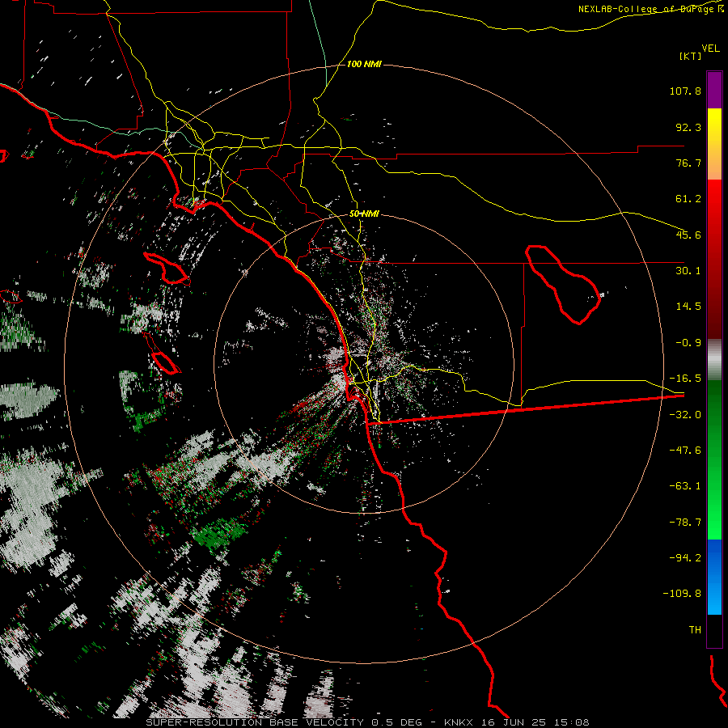Viewport: 728px width, 728px height.
Task: Click the Salton Sea red outline
Action: pos(563,284)
